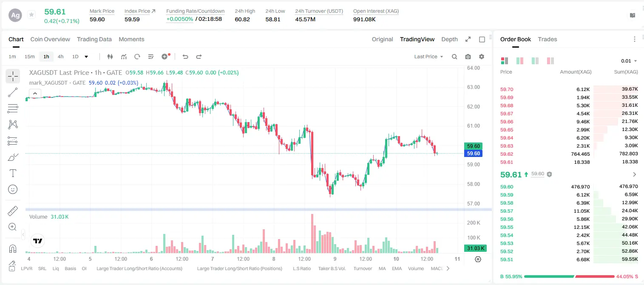Viewport: 644px width, 285px height.
Task: Click the buy/sell ratio bar
Action: (569, 276)
